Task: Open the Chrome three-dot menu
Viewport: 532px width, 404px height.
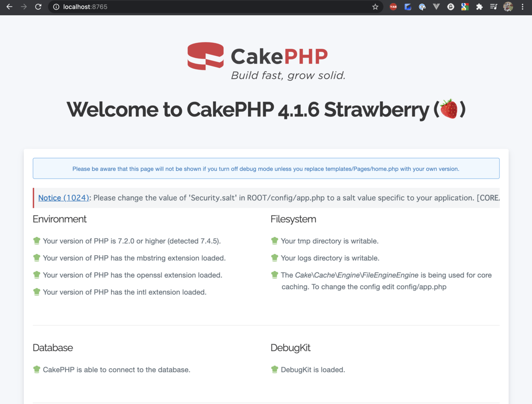Action: pyautogui.click(x=523, y=7)
